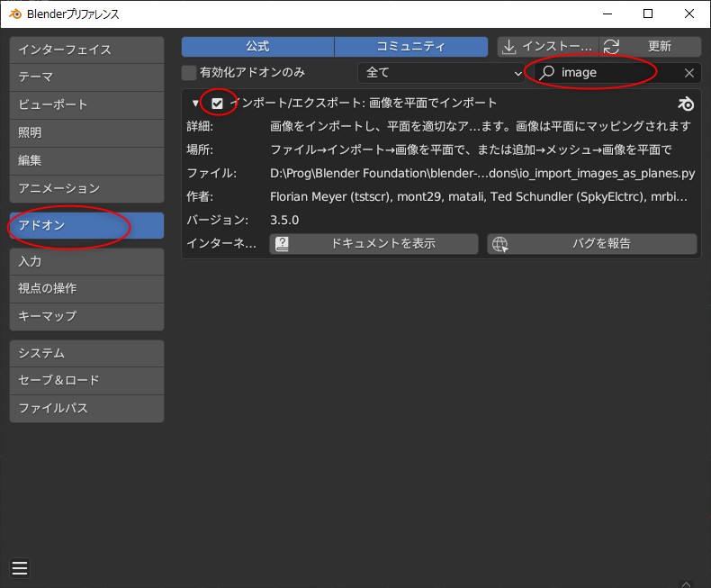
Task: Enable the 有効化アドオンのみ checkbox
Action: click(x=189, y=73)
